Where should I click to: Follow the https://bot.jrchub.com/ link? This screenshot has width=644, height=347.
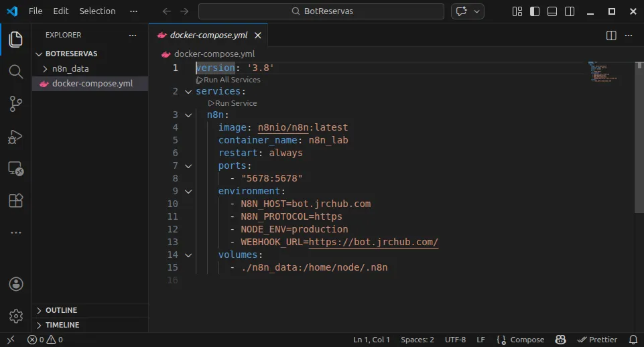coord(373,242)
